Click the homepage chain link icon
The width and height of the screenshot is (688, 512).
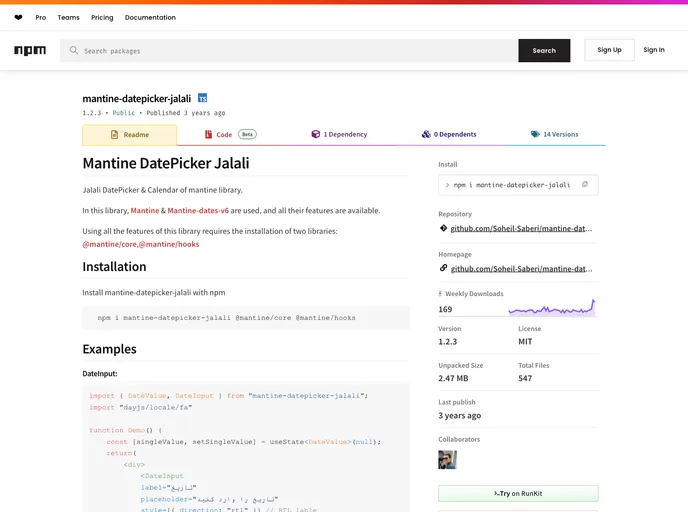[443, 268]
